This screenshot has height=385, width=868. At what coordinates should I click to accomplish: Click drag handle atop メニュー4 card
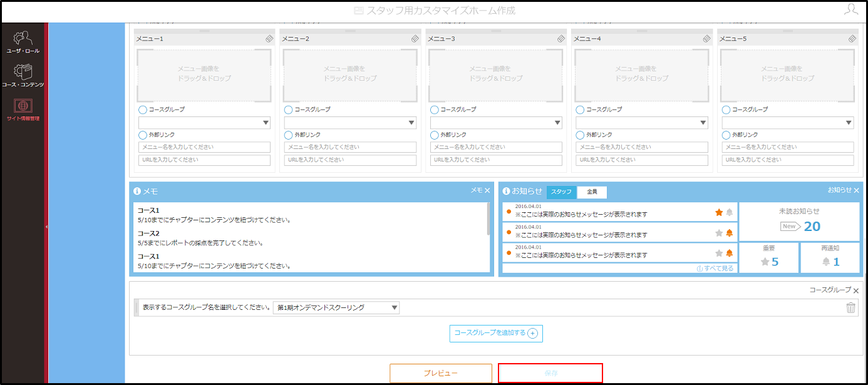pos(642,31)
